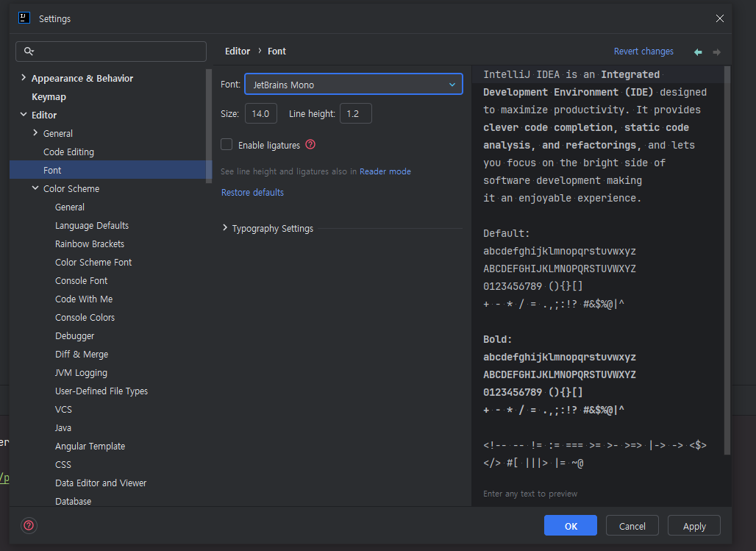
Task: Enable ligatures checkbox
Action: [227, 144]
